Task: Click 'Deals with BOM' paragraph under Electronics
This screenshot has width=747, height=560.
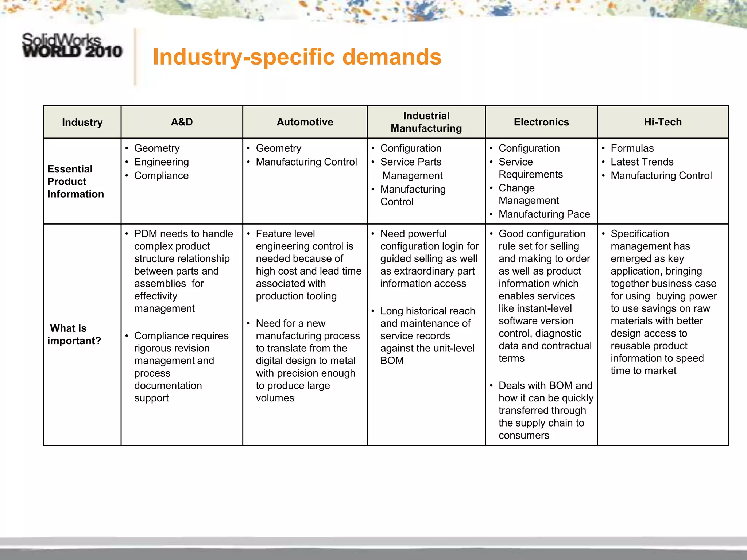Action: tap(546, 411)
